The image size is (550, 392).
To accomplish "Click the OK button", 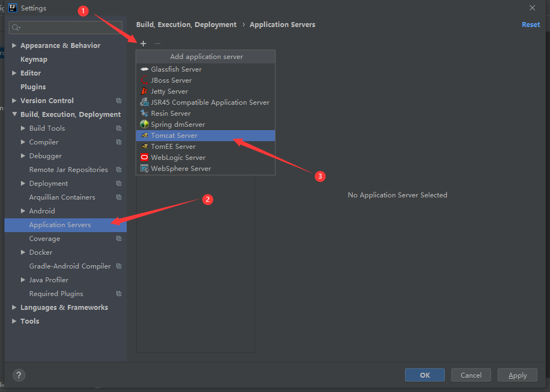I will pyautogui.click(x=425, y=375).
